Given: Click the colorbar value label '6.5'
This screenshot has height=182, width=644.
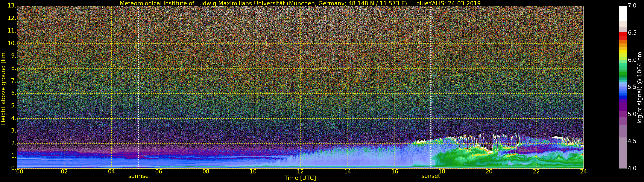Looking at the screenshot, I should coord(632,33).
